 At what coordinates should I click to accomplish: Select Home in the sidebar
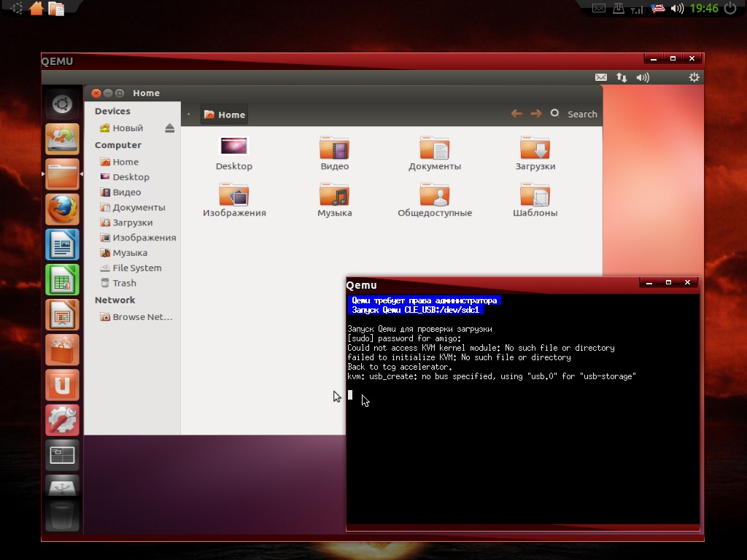[119, 162]
